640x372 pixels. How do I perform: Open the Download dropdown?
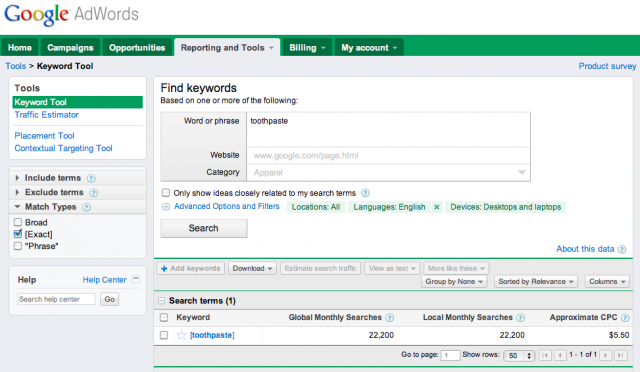[x=252, y=268]
